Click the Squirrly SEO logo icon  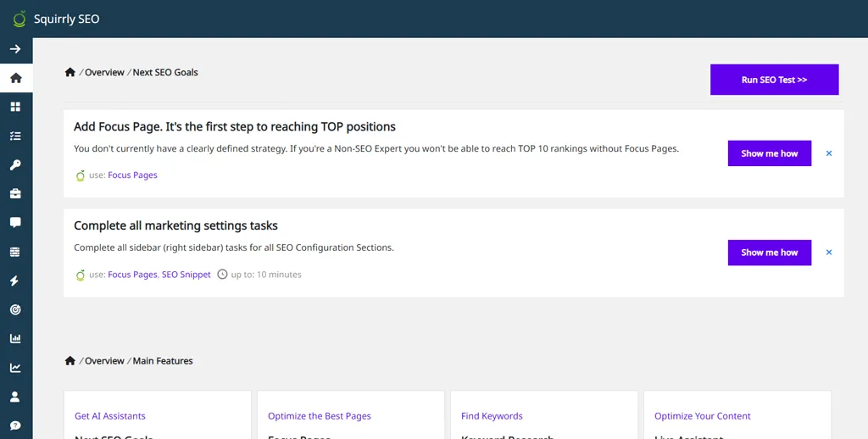coord(19,19)
